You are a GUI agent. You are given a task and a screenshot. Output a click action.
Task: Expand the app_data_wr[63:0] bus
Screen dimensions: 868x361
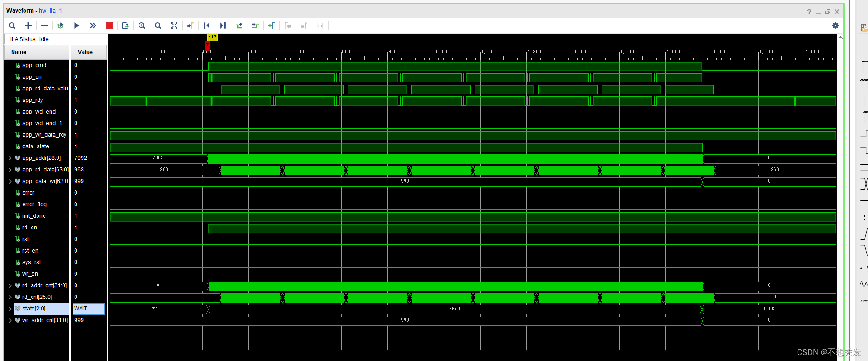[10, 181]
